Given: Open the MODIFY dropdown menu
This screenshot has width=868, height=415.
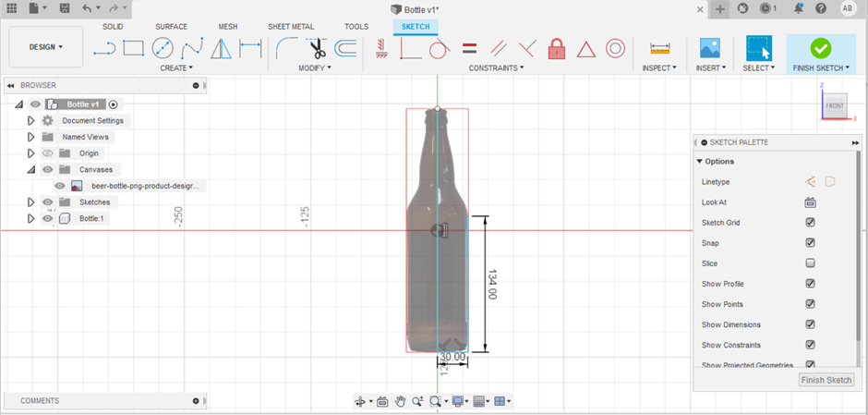Looking at the screenshot, I should (x=315, y=67).
